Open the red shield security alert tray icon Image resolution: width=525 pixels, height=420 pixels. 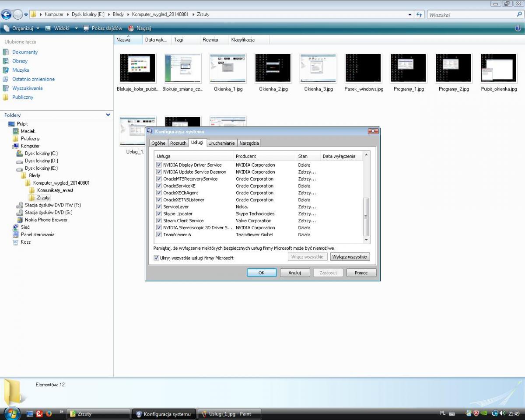(476, 413)
